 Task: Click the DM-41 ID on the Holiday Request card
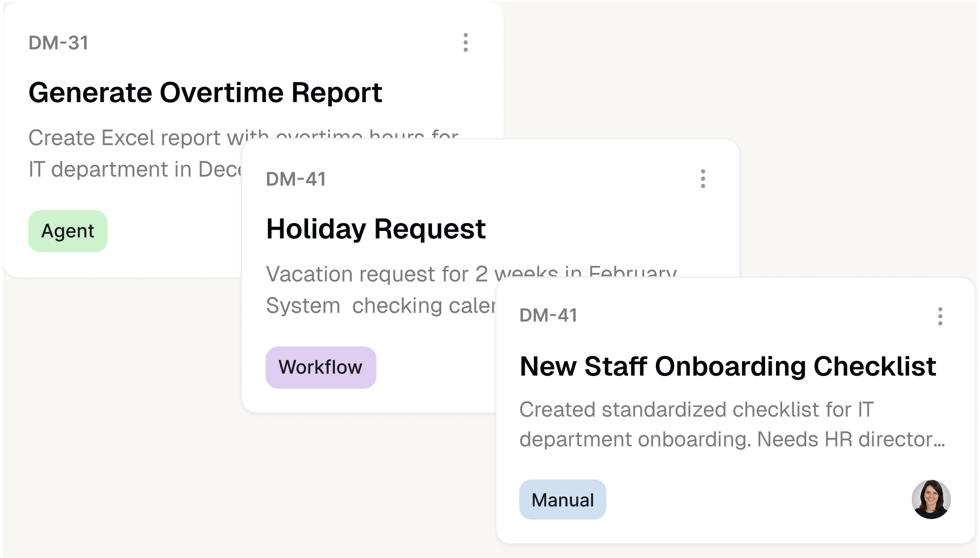(x=296, y=179)
